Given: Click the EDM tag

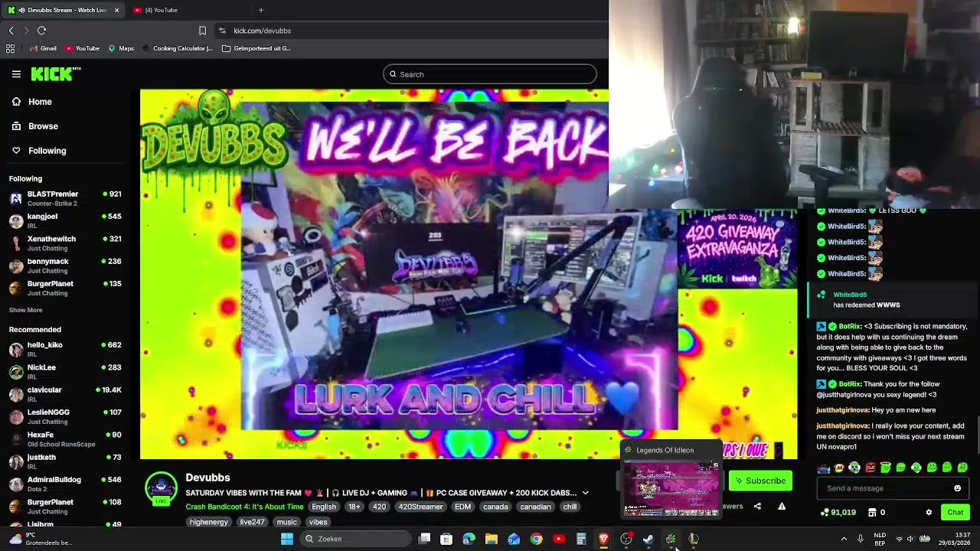Looking at the screenshot, I should [462, 507].
